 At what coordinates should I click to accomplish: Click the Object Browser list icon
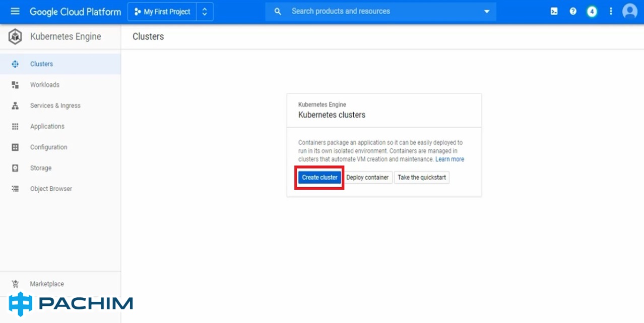[x=15, y=189]
